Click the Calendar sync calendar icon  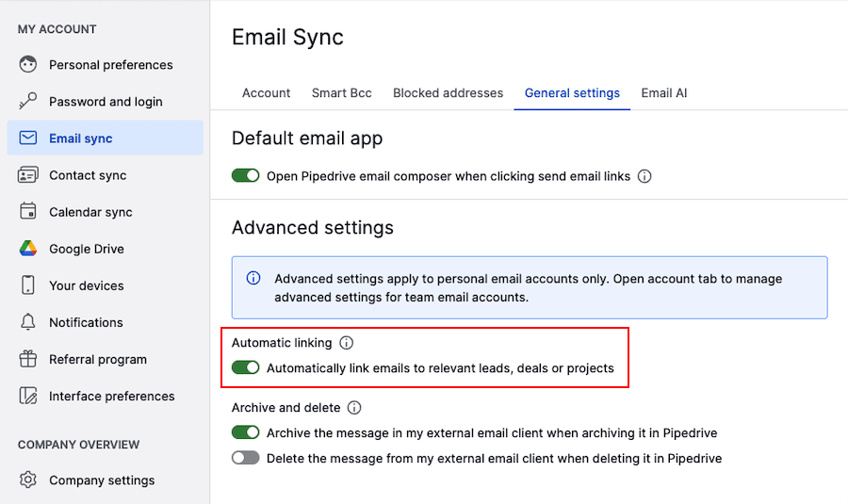(x=28, y=212)
